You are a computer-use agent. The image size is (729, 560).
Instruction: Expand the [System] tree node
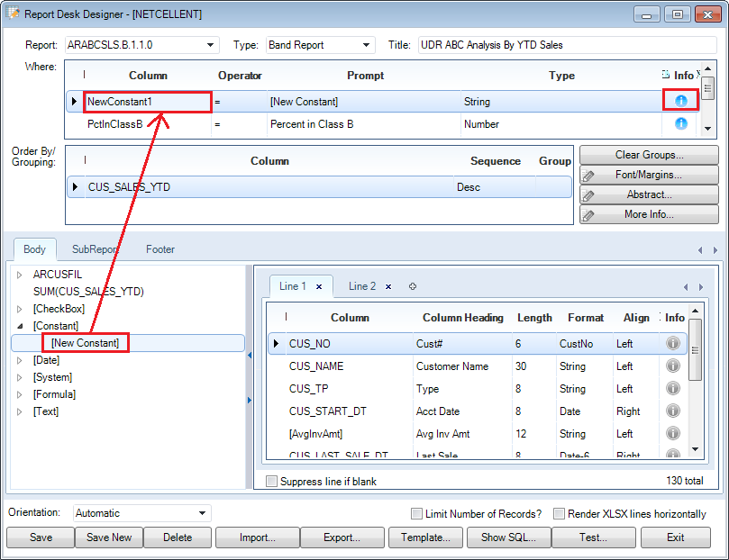(x=20, y=377)
